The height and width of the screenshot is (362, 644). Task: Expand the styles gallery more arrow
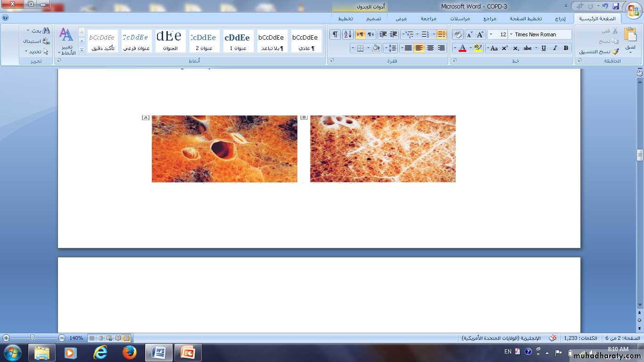point(82,49)
